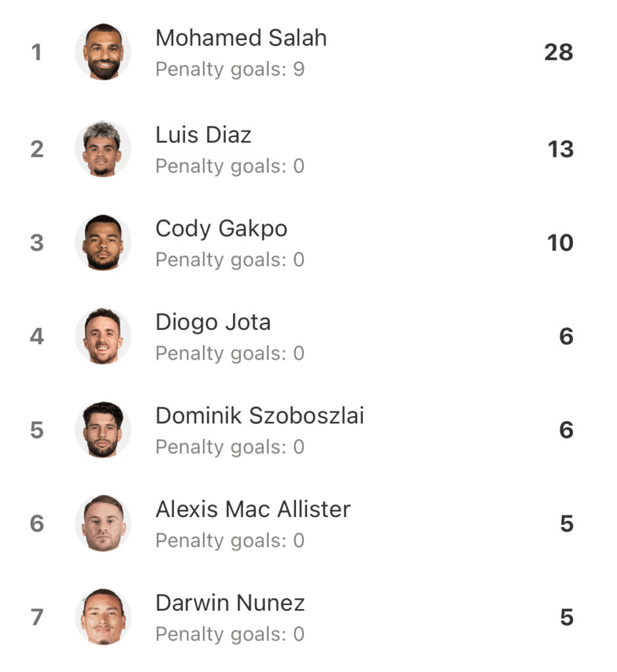Screen dimensions: 617x672
Task: Select the Alexis Mac Allister name
Action: pos(253,509)
